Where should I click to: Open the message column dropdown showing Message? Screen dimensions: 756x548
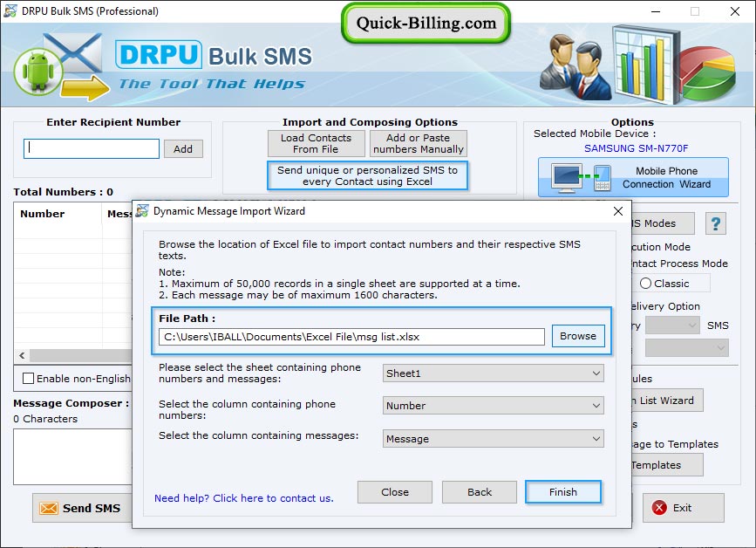pos(494,439)
